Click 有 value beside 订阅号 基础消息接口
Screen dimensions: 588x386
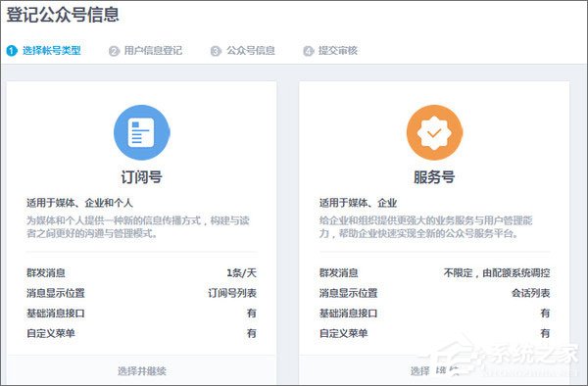click(252, 313)
